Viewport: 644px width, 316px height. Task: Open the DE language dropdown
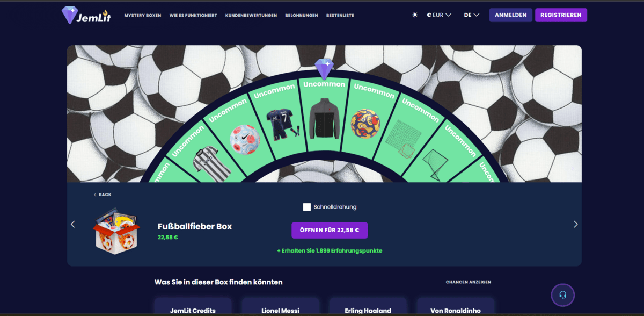click(471, 15)
